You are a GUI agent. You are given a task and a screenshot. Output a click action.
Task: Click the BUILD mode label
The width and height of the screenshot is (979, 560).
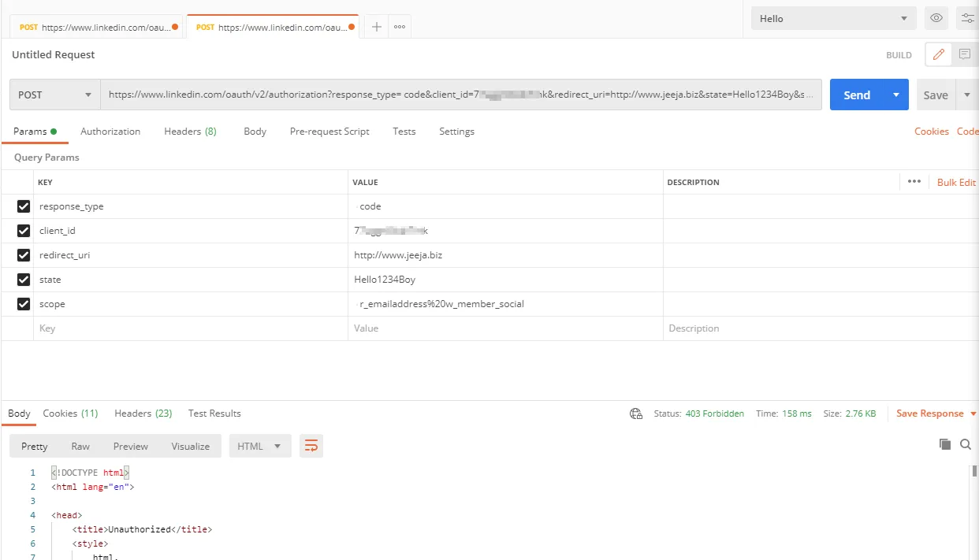(899, 55)
